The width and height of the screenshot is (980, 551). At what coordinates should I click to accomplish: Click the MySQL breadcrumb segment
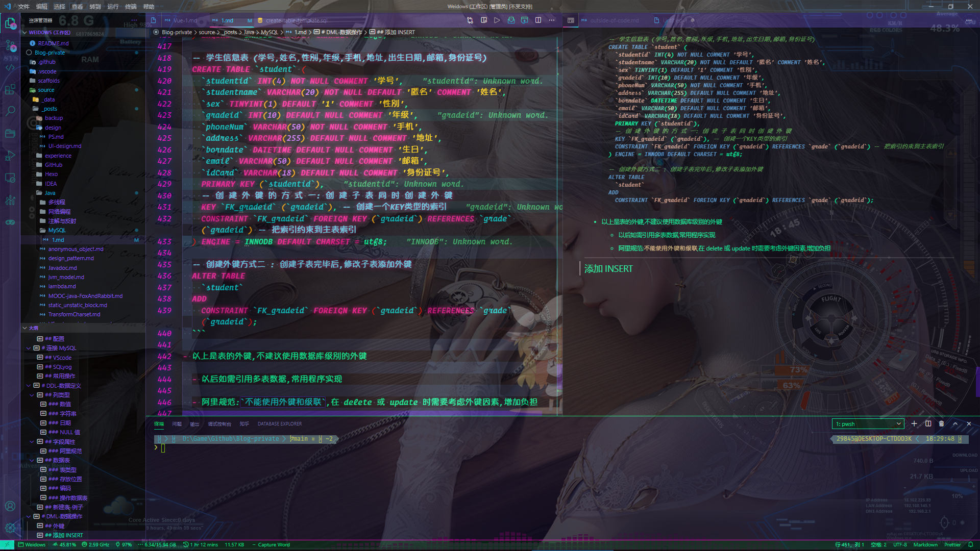pos(269,32)
